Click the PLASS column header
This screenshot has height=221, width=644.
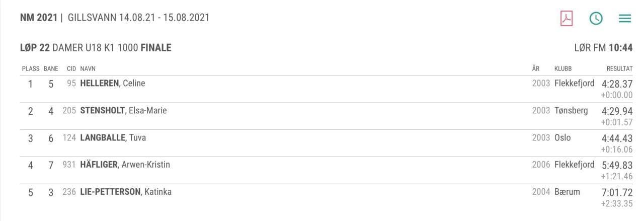(30, 68)
